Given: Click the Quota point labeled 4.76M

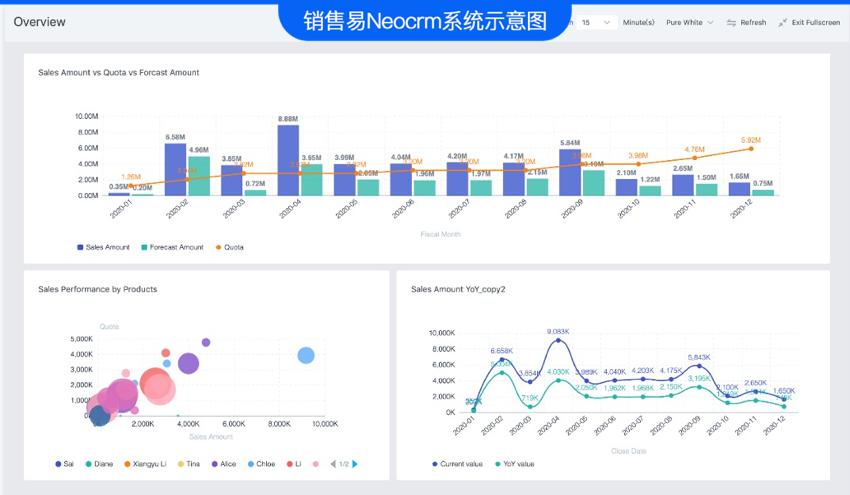Looking at the screenshot, I should tap(695, 158).
